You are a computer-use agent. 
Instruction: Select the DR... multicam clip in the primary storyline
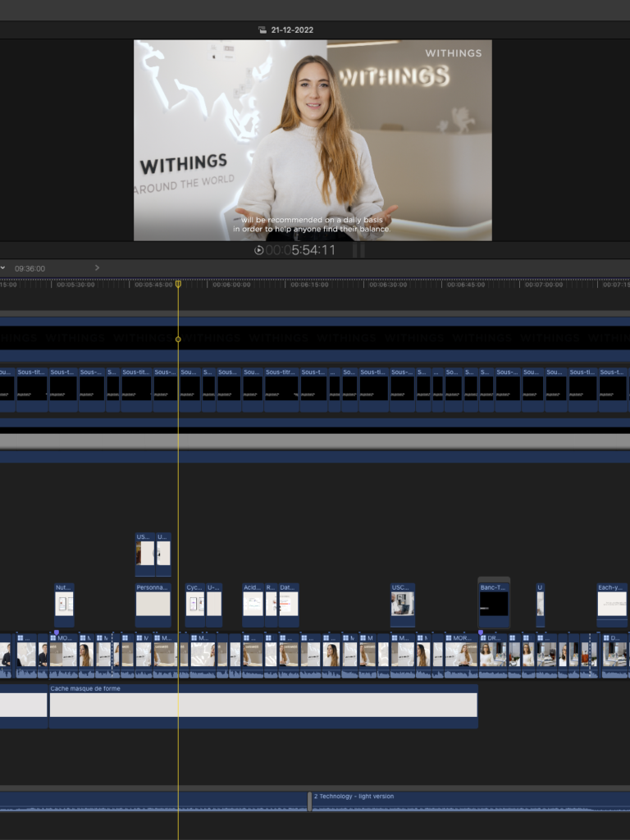coord(492,656)
